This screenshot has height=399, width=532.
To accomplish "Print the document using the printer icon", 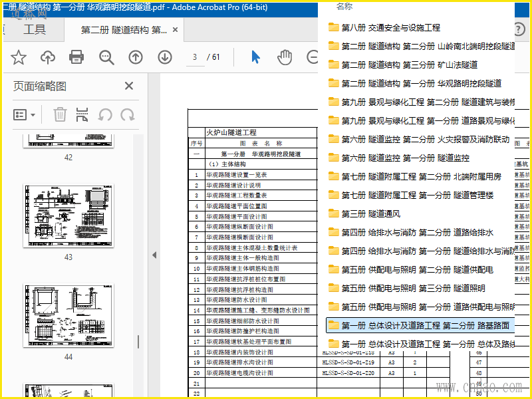I will click(76, 57).
